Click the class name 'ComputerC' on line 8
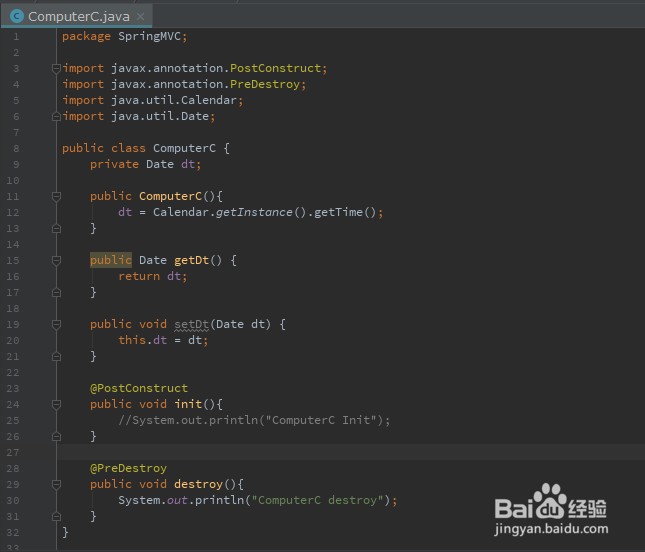This screenshot has height=552, width=645. tap(184, 148)
